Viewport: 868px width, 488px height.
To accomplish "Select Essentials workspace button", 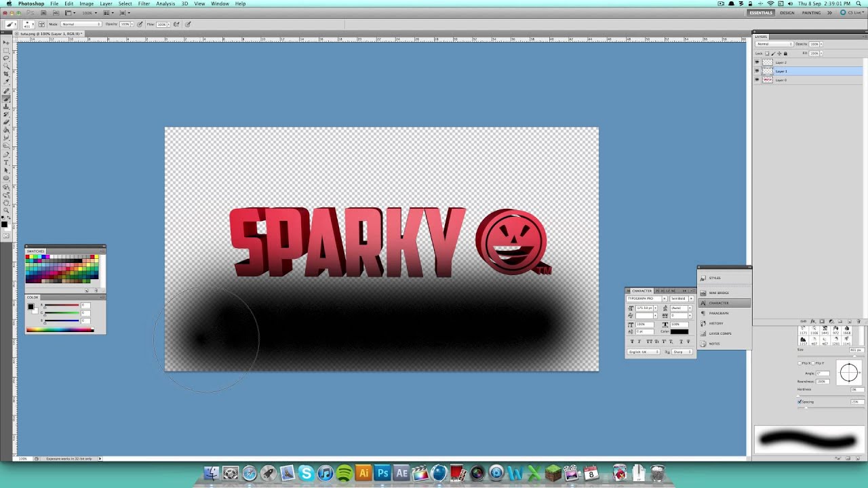I will 761,13.
